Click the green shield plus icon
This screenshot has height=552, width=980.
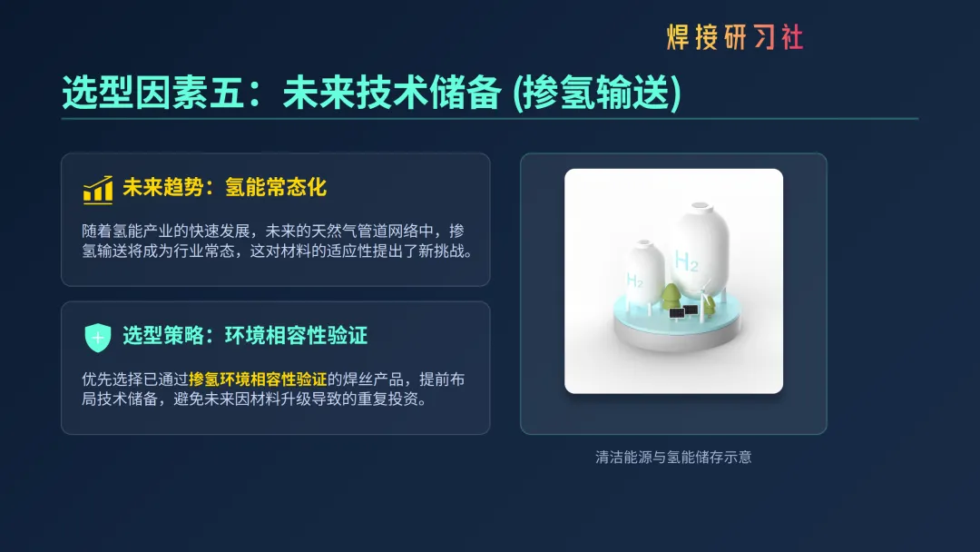click(x=98, y=338)
